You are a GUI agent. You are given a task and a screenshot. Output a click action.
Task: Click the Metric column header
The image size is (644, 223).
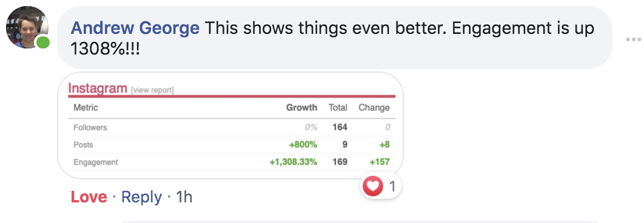pos(86,108)
